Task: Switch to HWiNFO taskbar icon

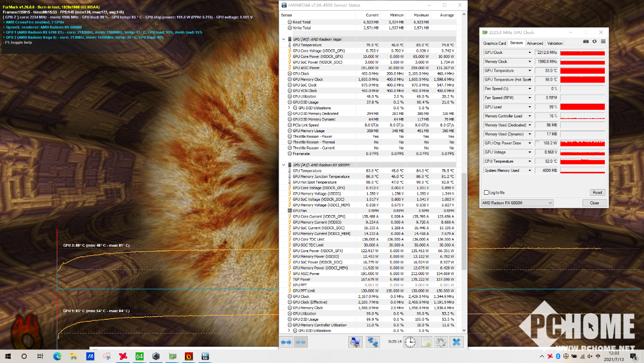Action: [x=205, y=356]
